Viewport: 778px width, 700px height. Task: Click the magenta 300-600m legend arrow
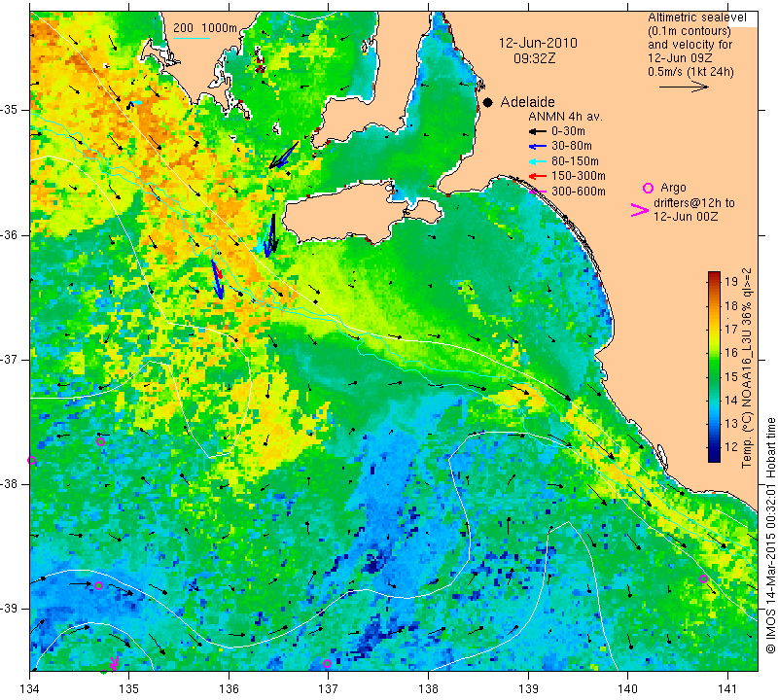(x=538, y=192)
